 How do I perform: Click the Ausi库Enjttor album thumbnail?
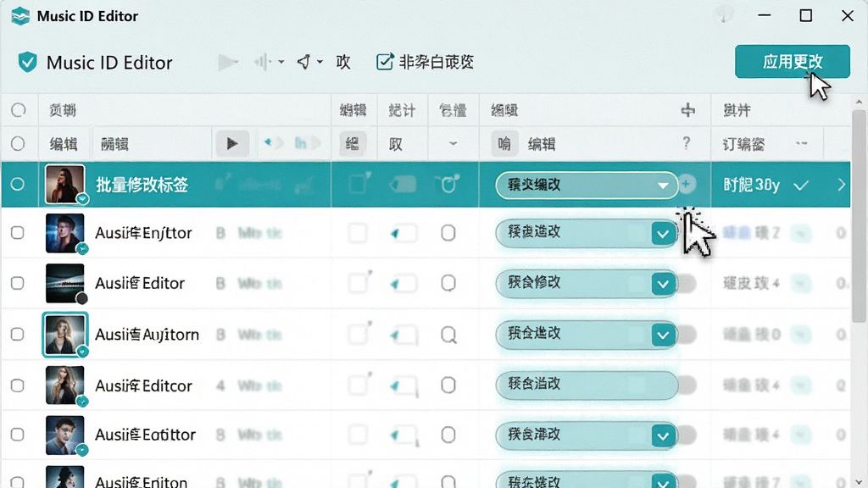tap(64, 233)
